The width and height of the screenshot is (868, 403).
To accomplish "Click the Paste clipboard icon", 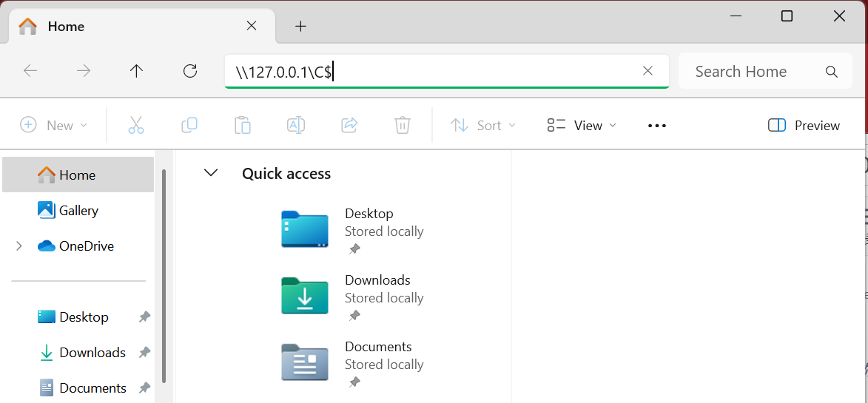I will pos(243,126).
